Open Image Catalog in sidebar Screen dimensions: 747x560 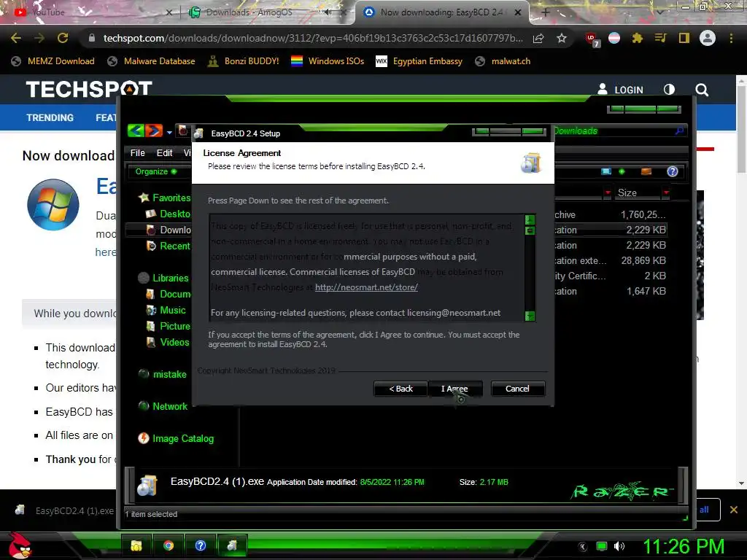coord(175,438)
